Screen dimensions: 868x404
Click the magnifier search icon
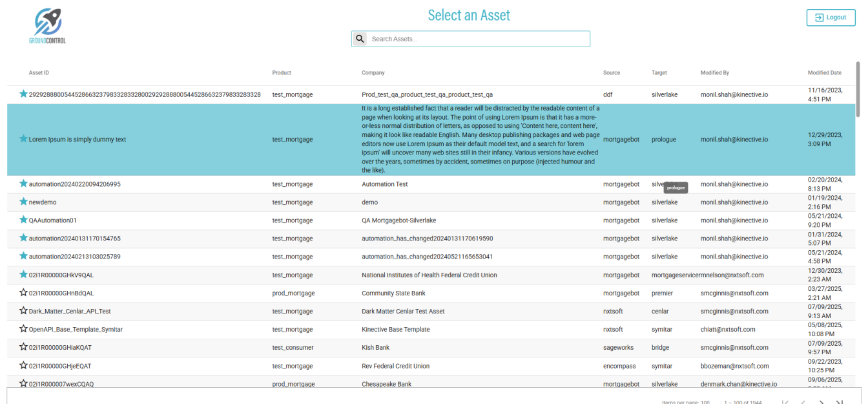360,39
